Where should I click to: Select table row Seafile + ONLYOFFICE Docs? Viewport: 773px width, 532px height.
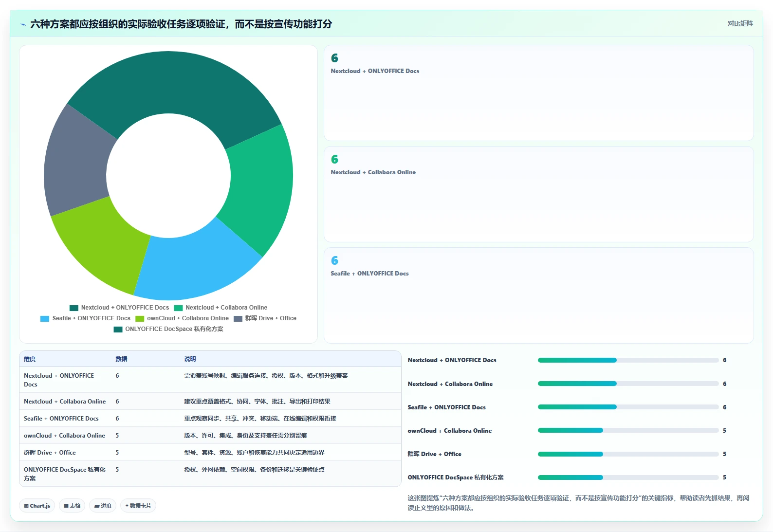pyautogui.click(x=210, y=419)
